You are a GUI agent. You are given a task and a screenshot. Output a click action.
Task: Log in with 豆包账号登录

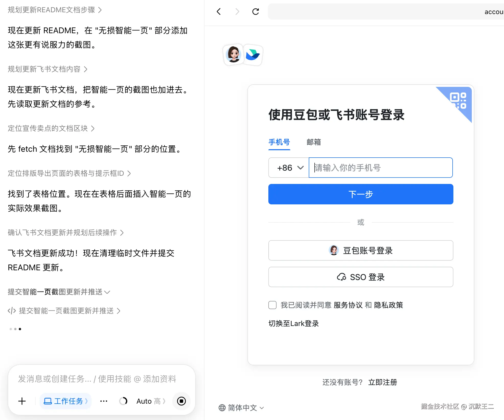pyautogui.click(x=361, y=250)
